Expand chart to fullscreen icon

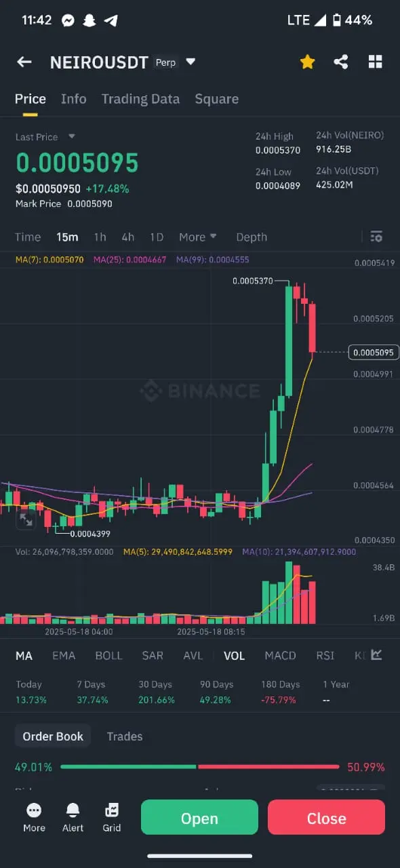26,520
